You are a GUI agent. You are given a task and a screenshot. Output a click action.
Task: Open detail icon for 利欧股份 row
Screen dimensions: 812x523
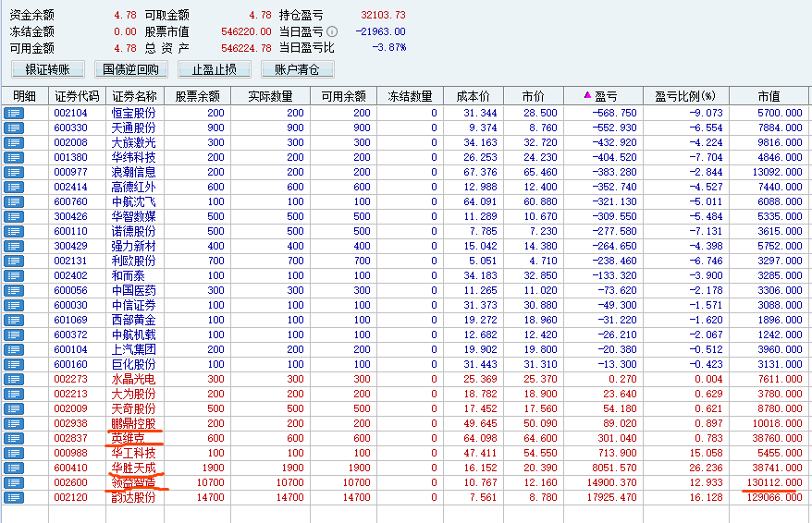[x=14, y=261]
